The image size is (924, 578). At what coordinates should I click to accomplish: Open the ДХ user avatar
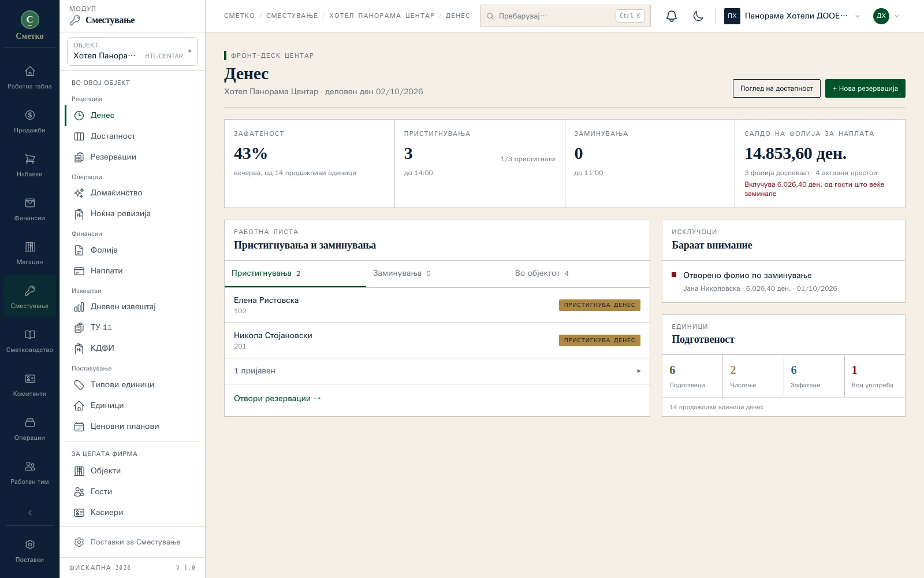pos(881,16)
